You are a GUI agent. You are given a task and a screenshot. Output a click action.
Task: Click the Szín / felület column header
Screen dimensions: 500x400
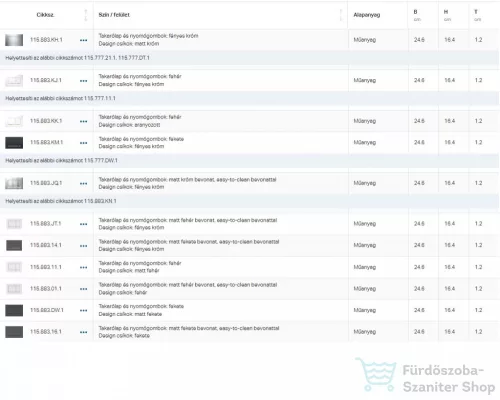(114, 15)
